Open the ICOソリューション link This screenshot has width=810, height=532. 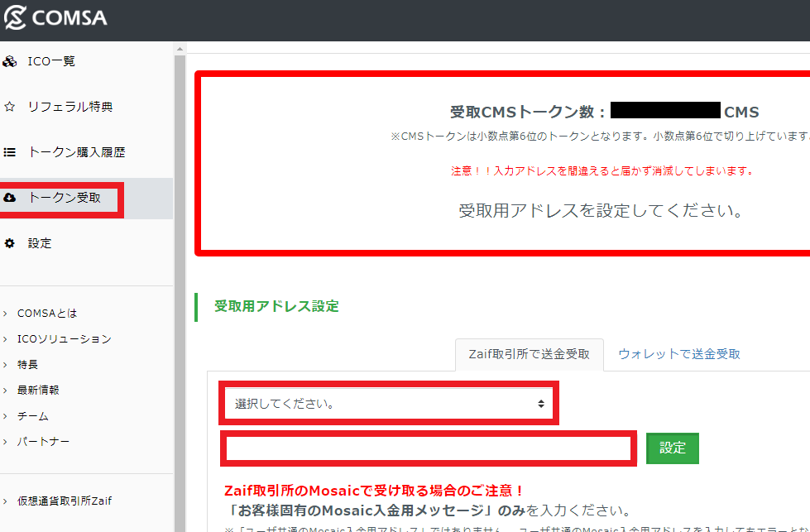tap(64, 339)
